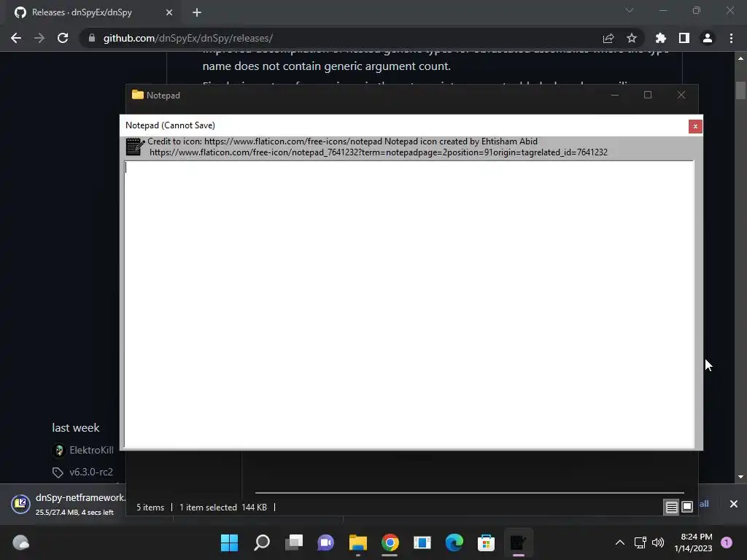Click '1 item selected 144 KB' status text

click(x=223, y=507)
